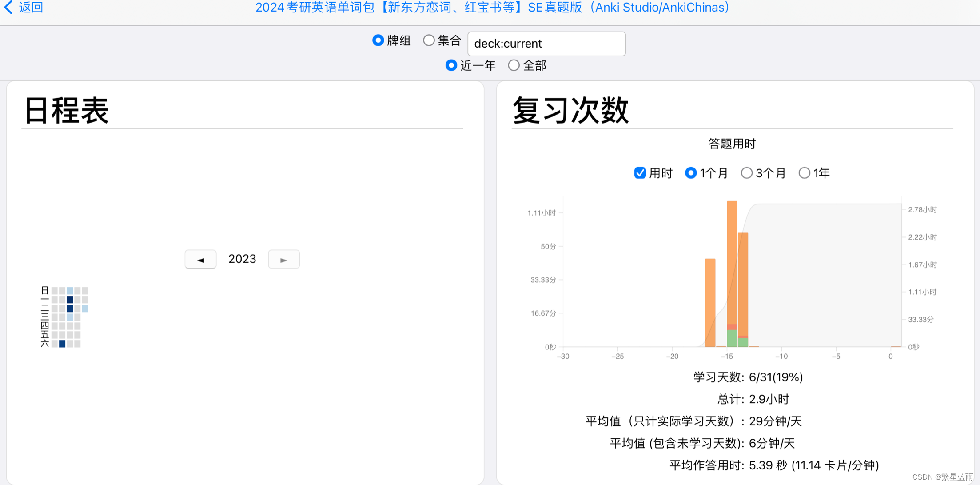Click the dark blue Saturday calendar cell
Image resolution: width=980 pixels, height=485 pixels.
pyautogui.click(x=62, y=344)
